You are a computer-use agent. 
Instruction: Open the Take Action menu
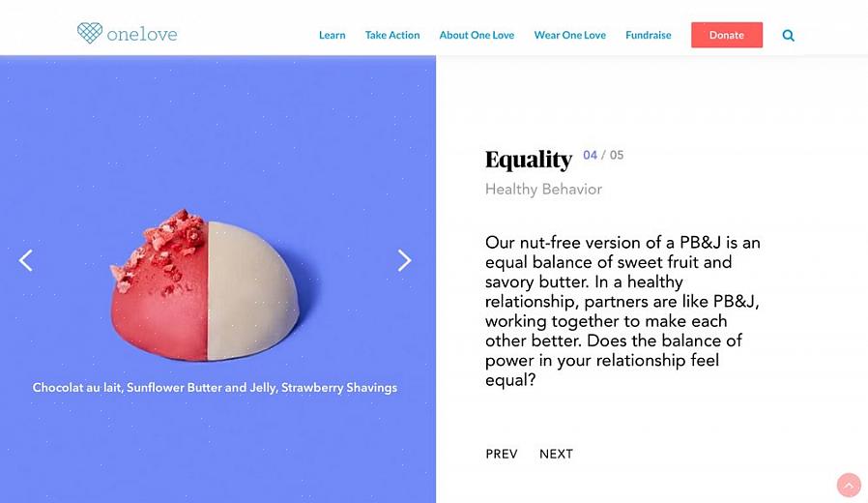pos(392,35)
